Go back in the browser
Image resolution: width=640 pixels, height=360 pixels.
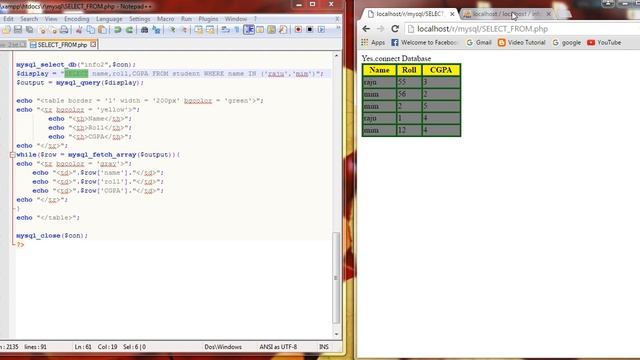pos(366,29)
